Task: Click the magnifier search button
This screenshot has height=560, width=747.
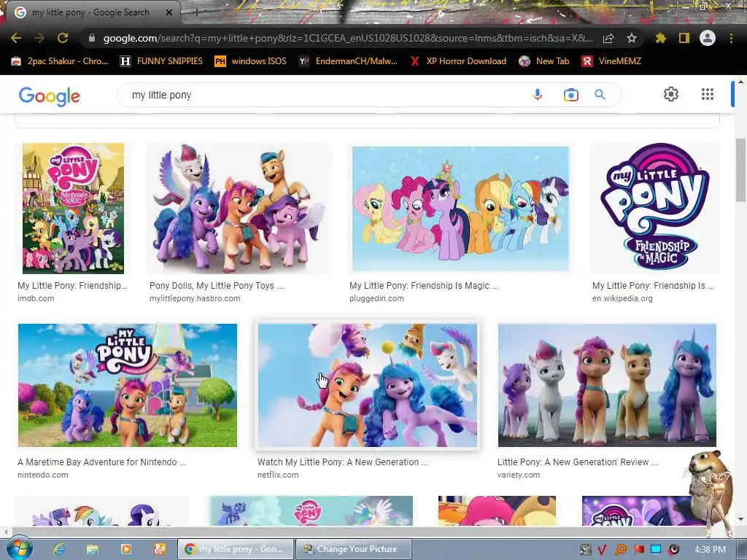Action: tap(600, 95)
